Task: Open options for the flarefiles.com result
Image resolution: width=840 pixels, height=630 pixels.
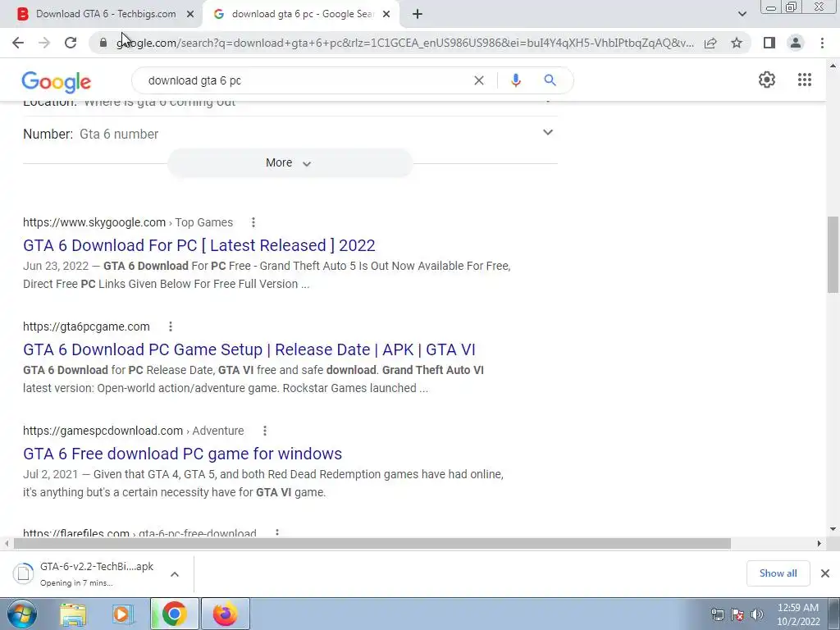Action: (277, 533)
